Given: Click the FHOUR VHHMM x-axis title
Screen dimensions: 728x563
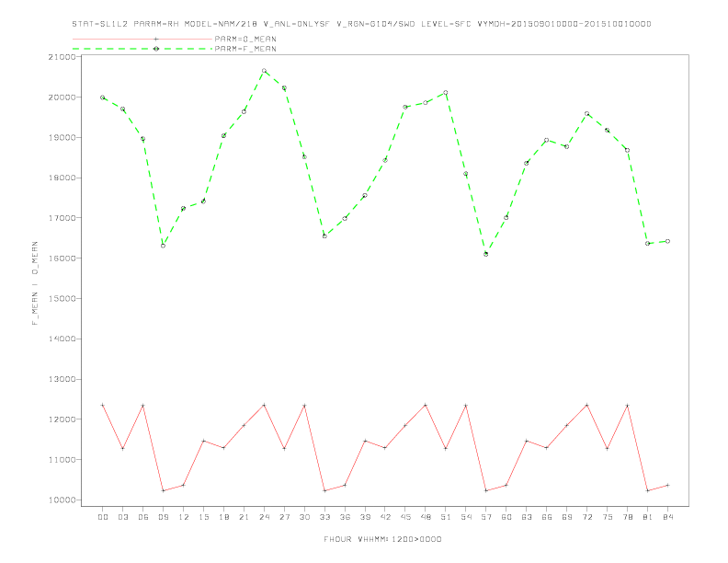Looking at the screenshot, I should click(x=382, y=539).
